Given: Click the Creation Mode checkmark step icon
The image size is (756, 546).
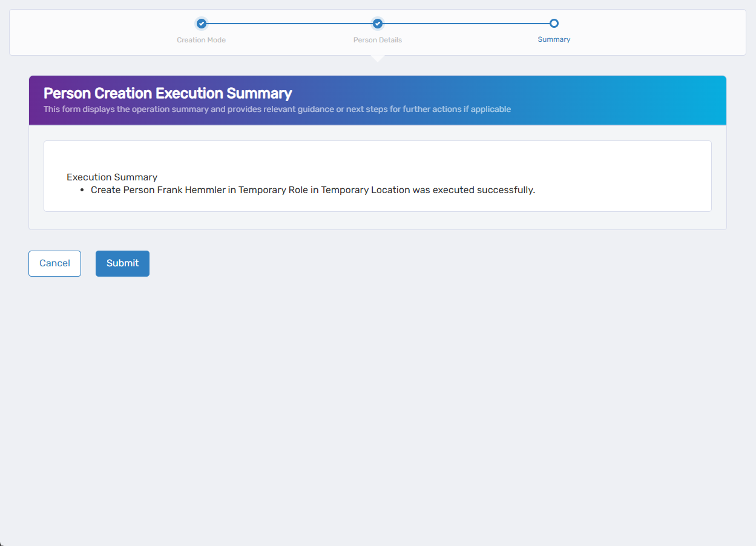Looking at the screenshot, I should (202, 24).
